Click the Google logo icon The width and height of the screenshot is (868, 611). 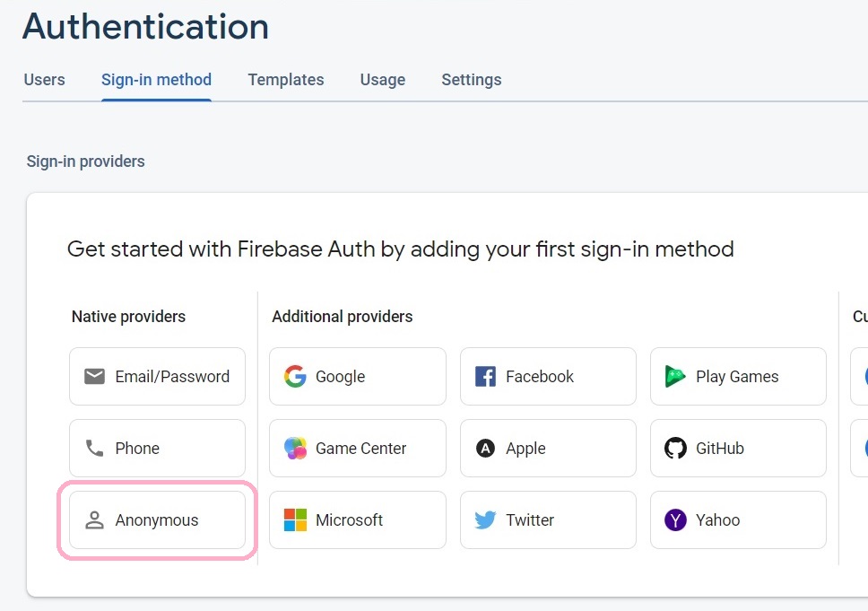pos(295,377)
